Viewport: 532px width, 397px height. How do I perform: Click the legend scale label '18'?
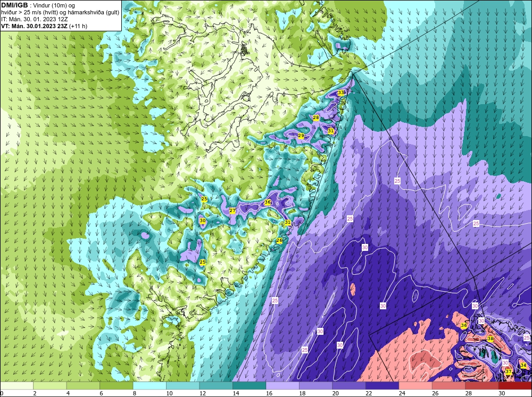(302, 393)
